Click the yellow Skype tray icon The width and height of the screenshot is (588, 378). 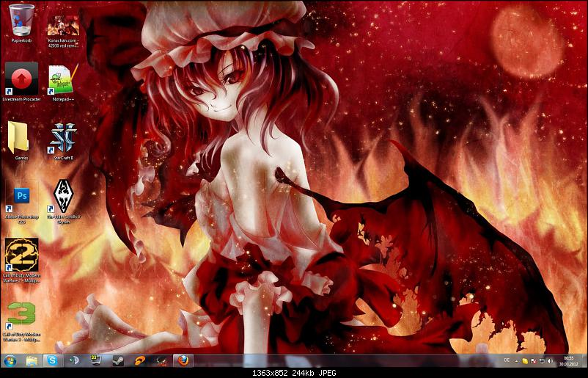pyautogui.click(x=525, y=361)
